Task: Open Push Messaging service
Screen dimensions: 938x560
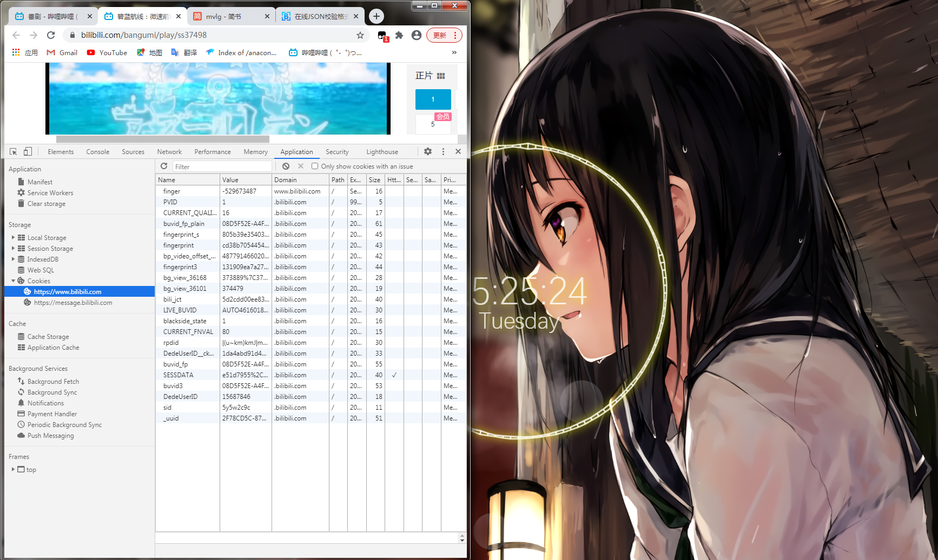Action: (45, 436)
